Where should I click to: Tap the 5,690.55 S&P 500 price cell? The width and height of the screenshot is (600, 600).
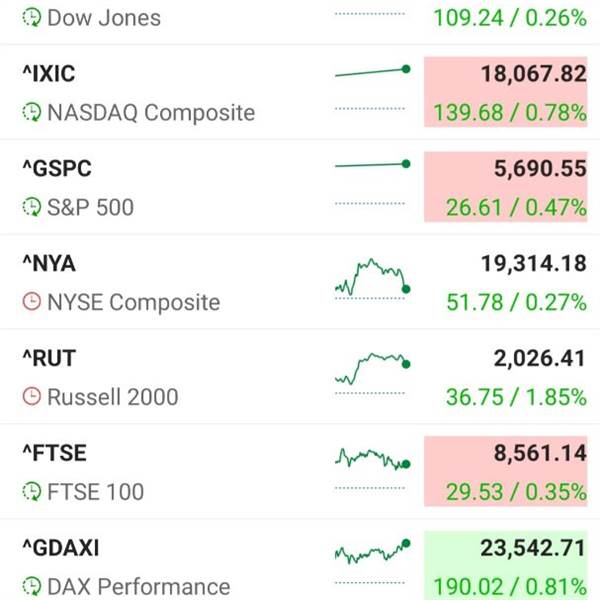point(505,187)
